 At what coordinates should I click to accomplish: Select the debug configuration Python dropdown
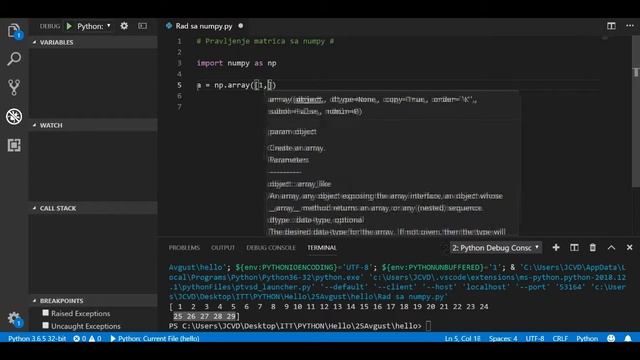pyautogui.click(x=94, y=26)
